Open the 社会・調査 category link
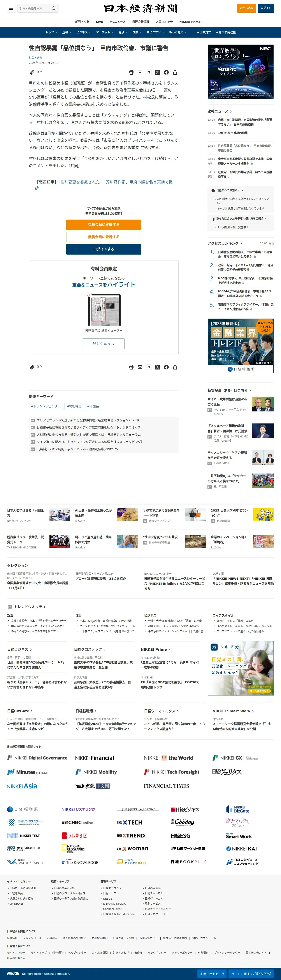This screenshot has width=281, height=980. (x=35, y=57)
